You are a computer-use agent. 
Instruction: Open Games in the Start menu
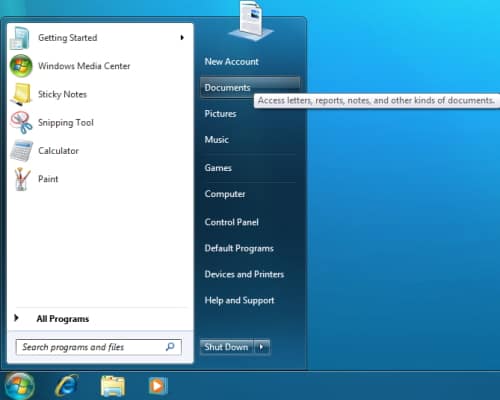click(218, 168)
